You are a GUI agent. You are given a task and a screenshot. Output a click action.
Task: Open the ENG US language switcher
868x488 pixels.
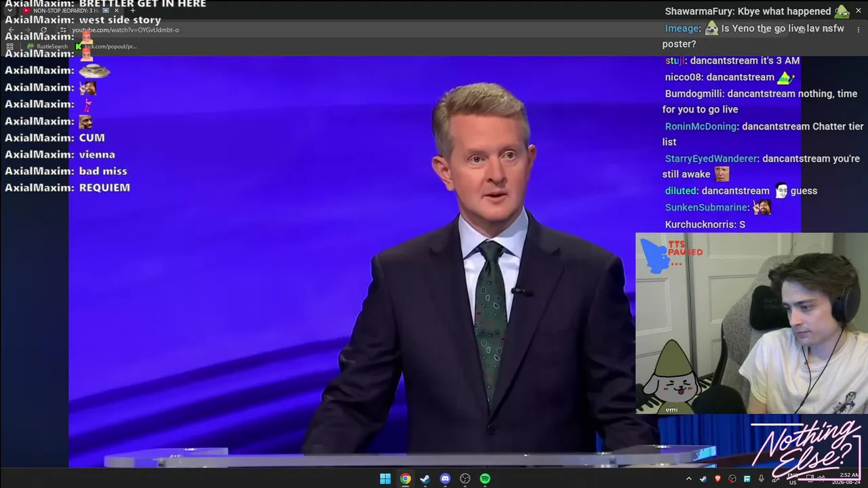click(x=793, y=479)
